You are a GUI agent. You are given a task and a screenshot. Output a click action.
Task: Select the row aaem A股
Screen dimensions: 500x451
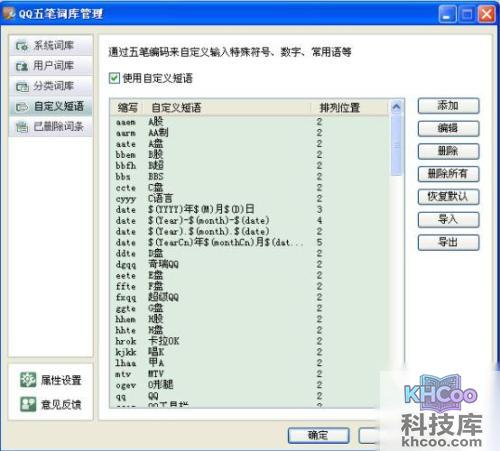coord(250,122)
